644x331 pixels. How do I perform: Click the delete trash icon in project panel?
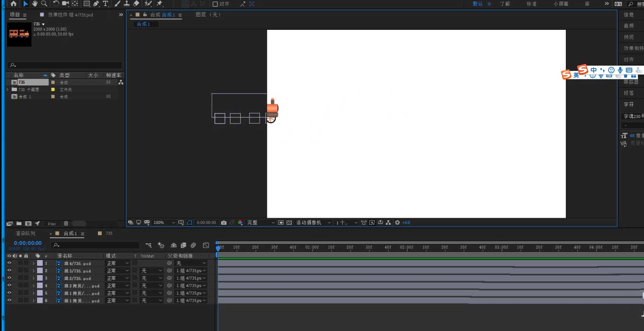coord(66,223)
